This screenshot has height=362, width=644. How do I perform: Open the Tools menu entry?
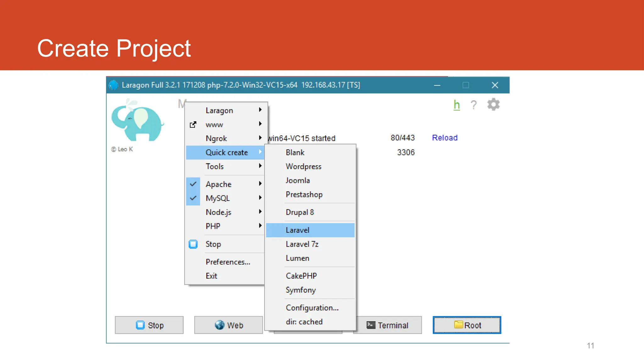(x=225, y=166)
